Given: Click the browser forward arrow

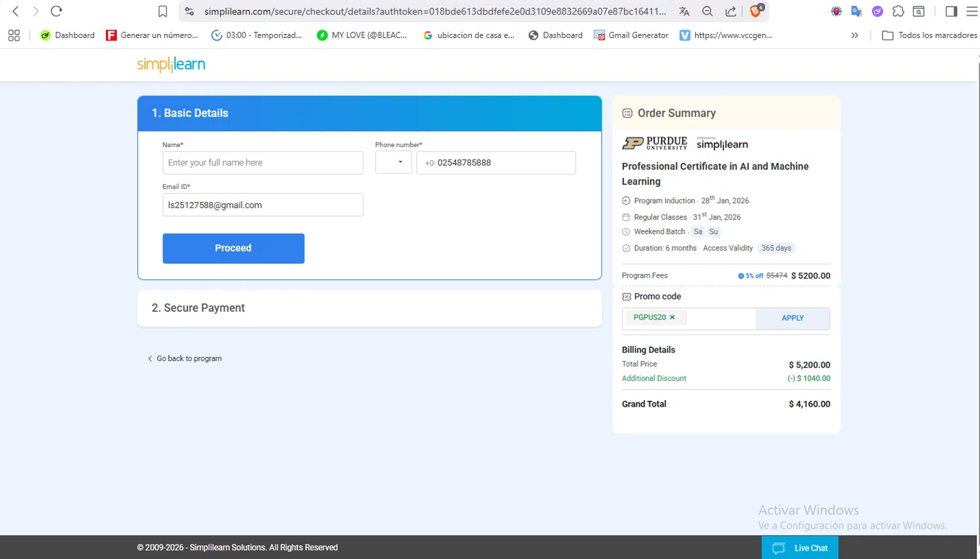Looking at the screenshot, I should tap(36, 11).
